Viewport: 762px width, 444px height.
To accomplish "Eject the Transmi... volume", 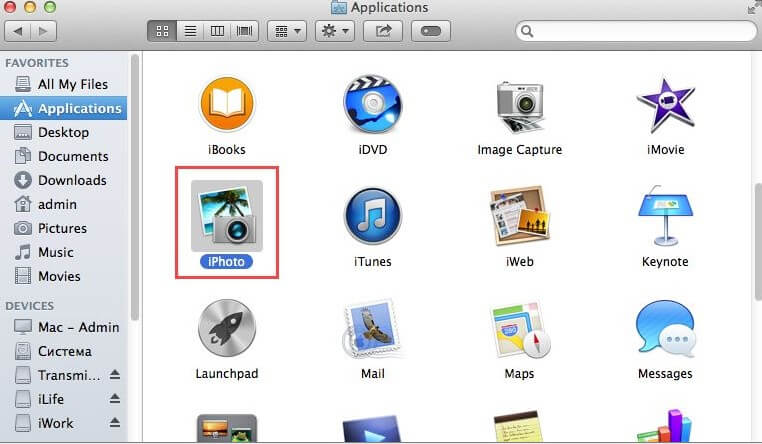I will click(115, 375).
